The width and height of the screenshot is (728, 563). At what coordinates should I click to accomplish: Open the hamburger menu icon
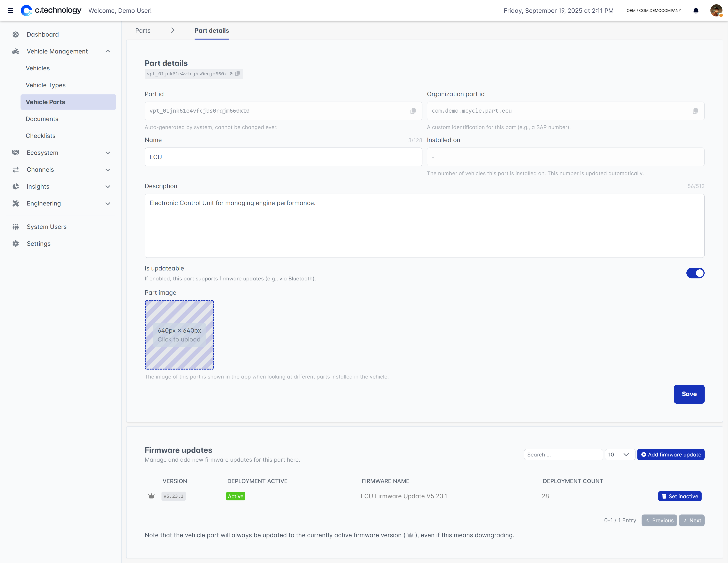click(10, 10)
